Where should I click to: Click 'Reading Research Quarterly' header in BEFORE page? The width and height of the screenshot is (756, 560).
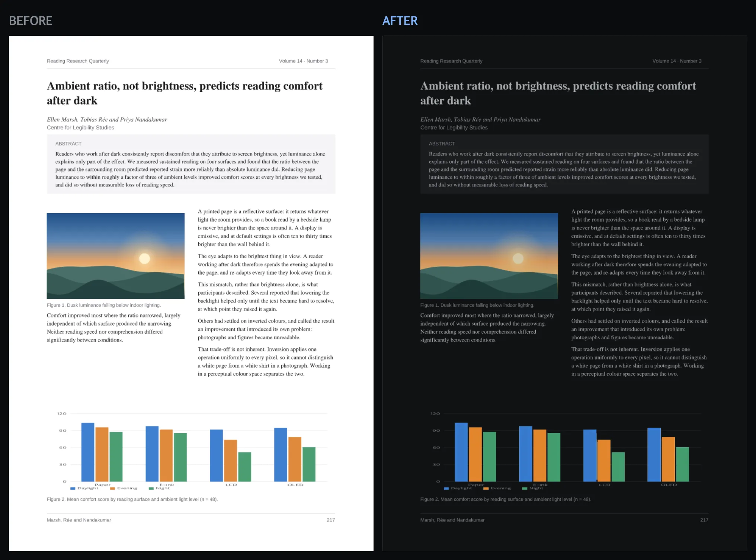[x=78, y=61]
